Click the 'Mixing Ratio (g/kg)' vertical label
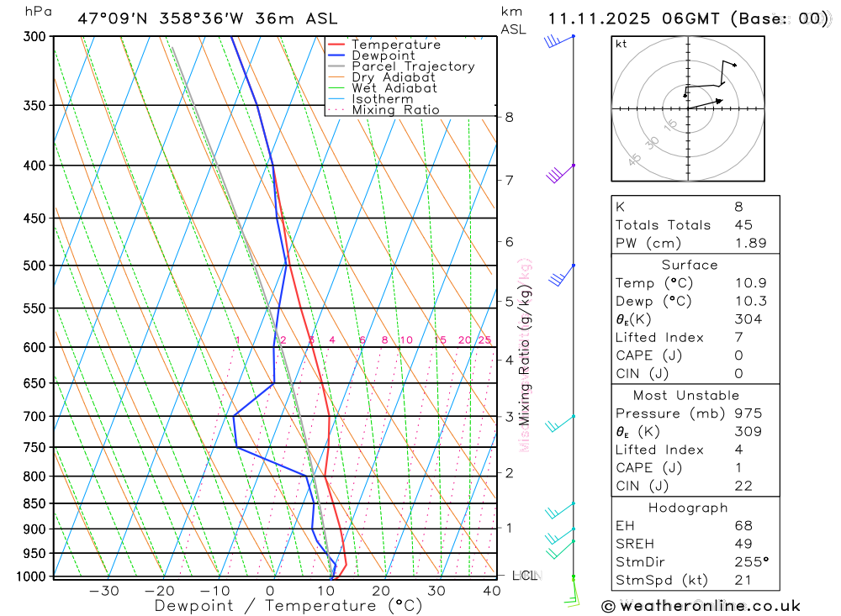Image resolution: width=841 pixels, height=616 pixels. (525, 355)
